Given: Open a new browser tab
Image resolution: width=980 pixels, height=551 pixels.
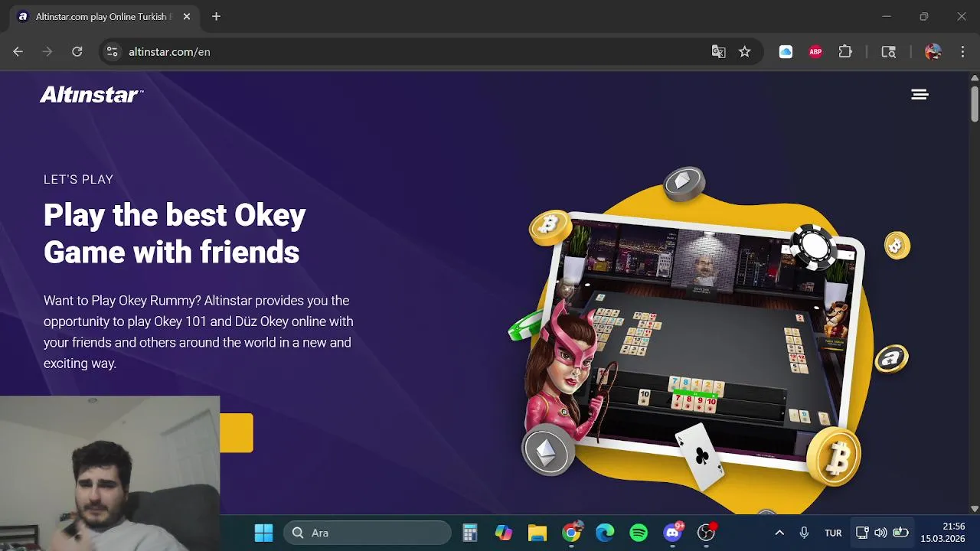Looking at the screenshot, I should 216,16.
